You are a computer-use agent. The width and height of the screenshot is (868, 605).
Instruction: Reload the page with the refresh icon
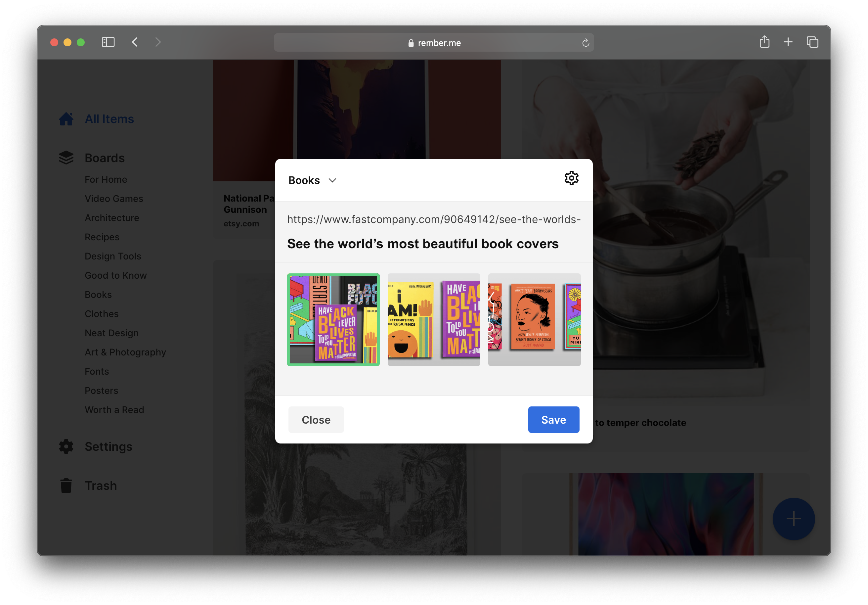[586, 43]
